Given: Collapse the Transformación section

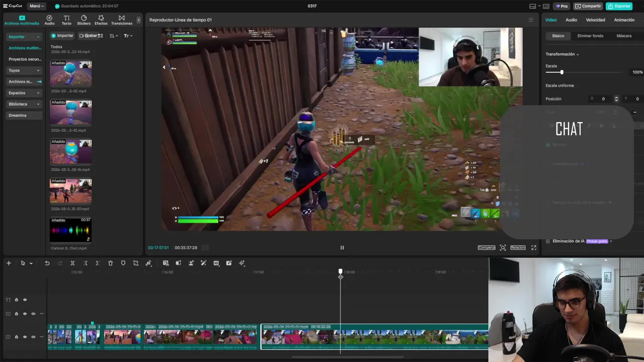Looking at the screenshot, I should (x=578, y=54).
